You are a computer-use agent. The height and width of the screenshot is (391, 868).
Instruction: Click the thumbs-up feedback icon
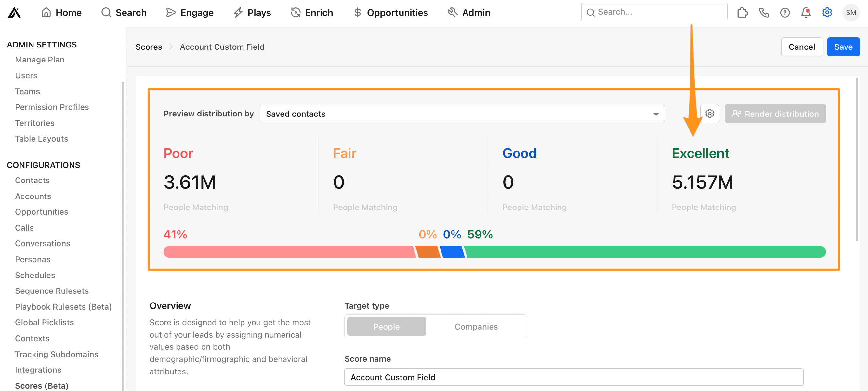742,12
